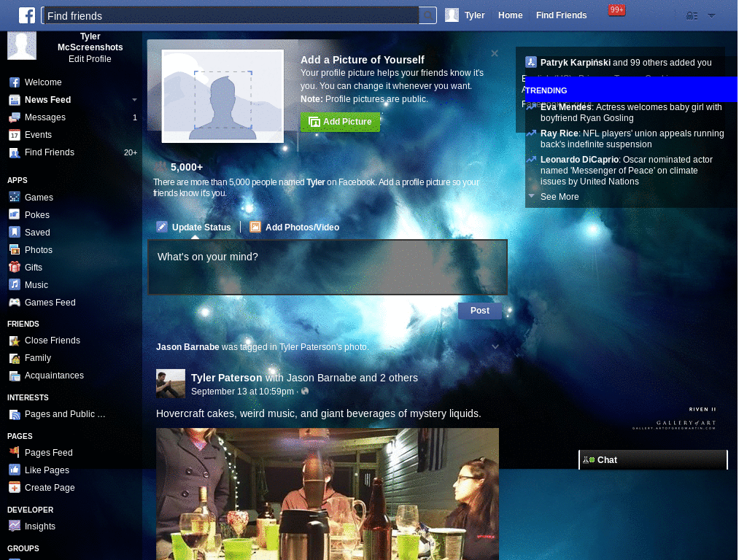Click the Welcome sidebar icon
This screenshot has width=747, height=560.
click(x=15, y=82)
